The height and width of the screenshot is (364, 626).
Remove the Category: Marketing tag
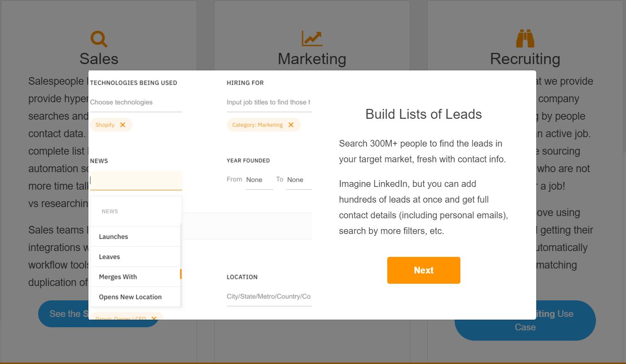tap(291, 125)
